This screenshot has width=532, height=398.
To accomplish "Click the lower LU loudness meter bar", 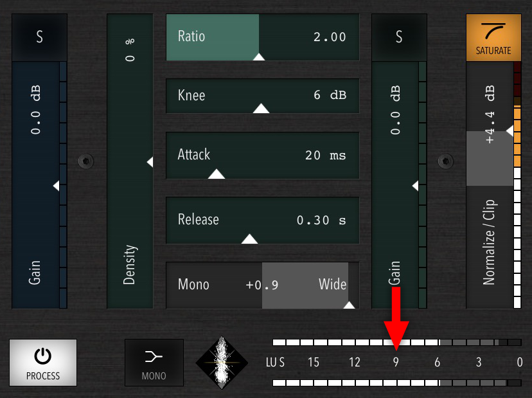I will [397, 383].
